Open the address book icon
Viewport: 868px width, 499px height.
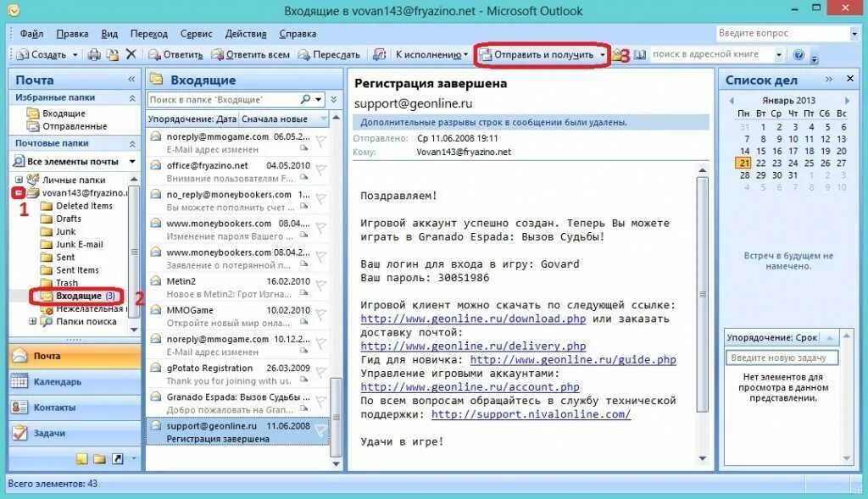[x=640, y=55]
